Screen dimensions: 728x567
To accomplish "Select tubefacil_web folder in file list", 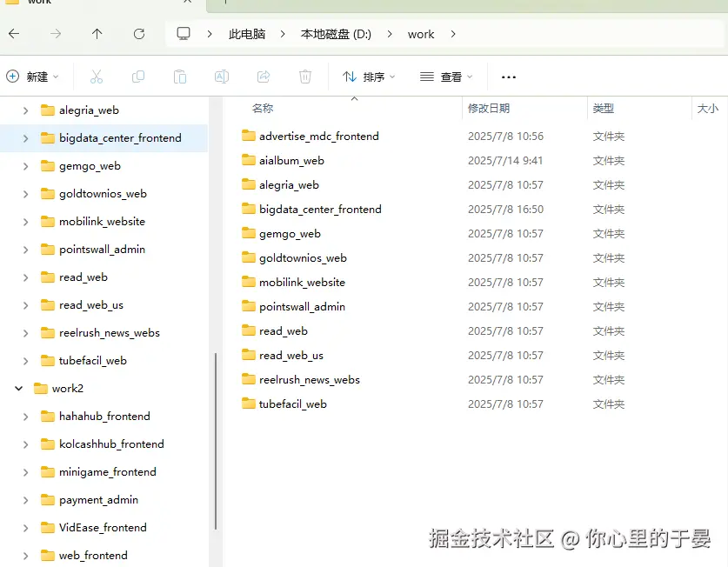I will (x=293, y=404).
